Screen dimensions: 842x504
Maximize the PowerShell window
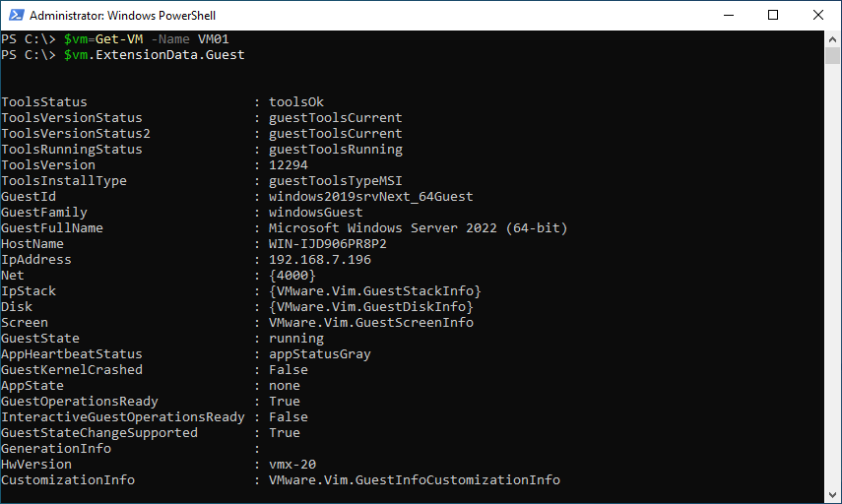773,15
